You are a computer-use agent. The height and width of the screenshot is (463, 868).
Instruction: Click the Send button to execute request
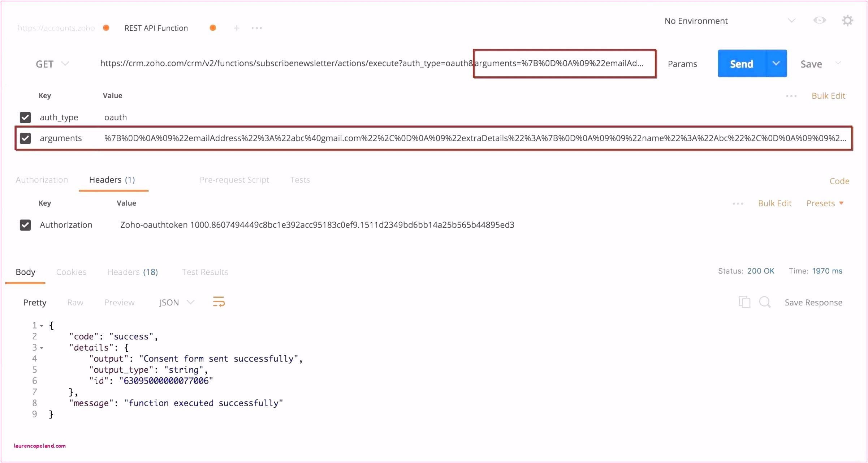(x=740, y=63)
